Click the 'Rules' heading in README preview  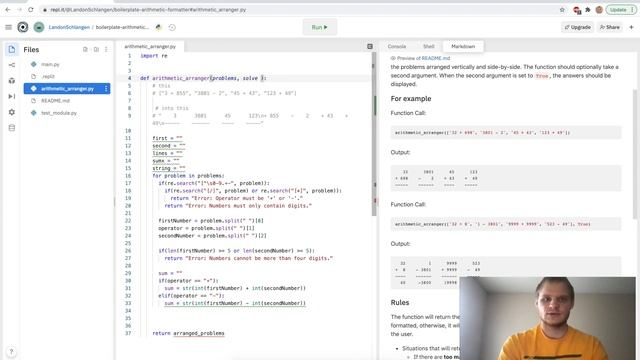coord(400,302)
